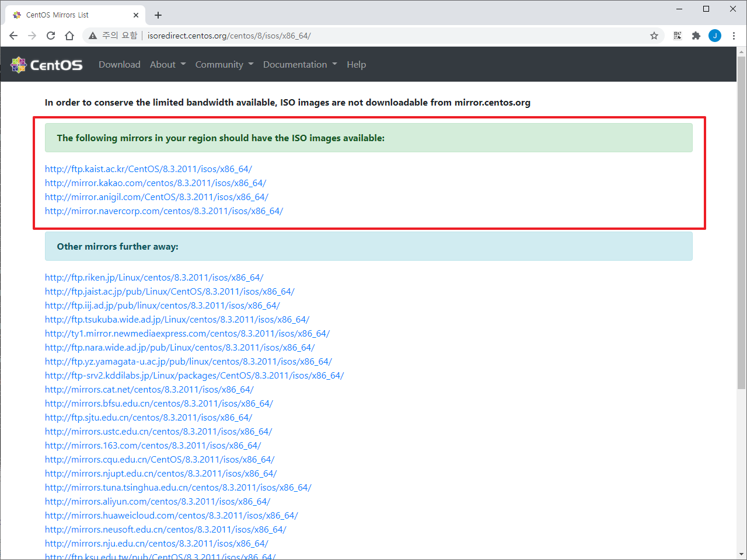The height and width of the screenshot is (560, 747).
Task: Open the mirrors.njupt.edu.cn mirror link
Action: pos(161,474)
